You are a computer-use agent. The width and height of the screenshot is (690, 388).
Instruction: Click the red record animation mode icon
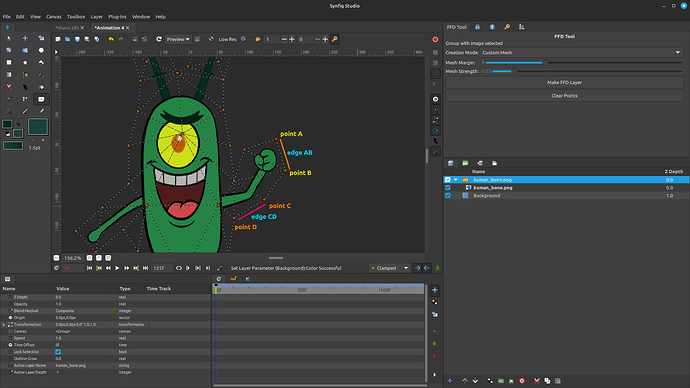click(x=435, y=39)
